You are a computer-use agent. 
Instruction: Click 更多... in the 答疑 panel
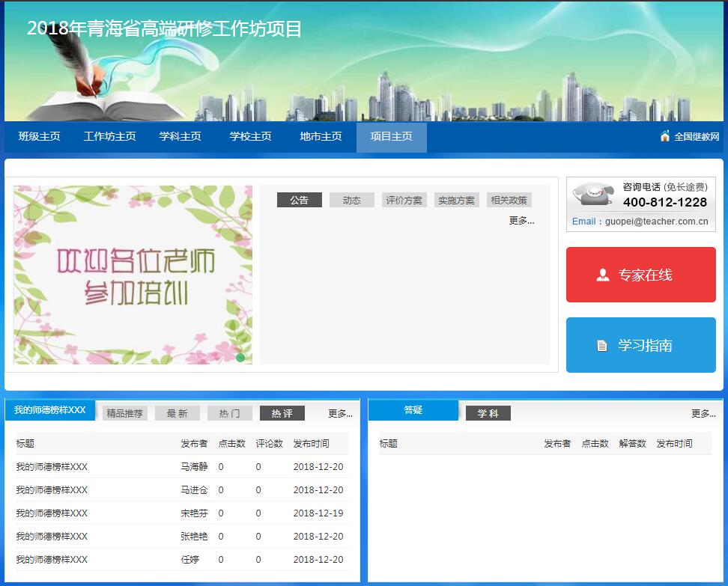coord(703,413)
